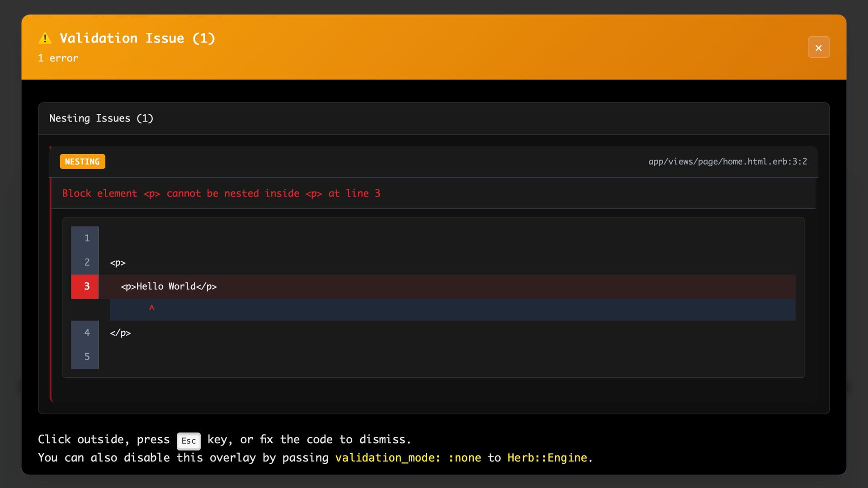Click the "1 error" subtitle in the header
868x488 pixels.
[58, 58]
